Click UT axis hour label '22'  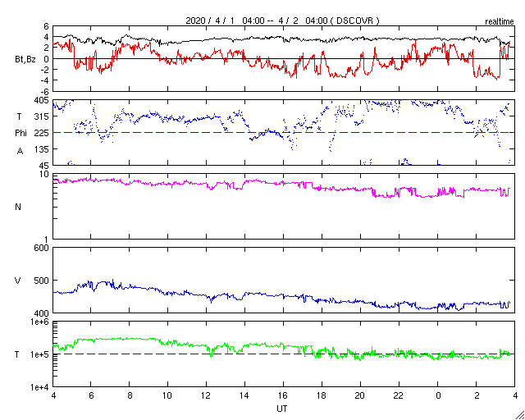pos(399,395)
